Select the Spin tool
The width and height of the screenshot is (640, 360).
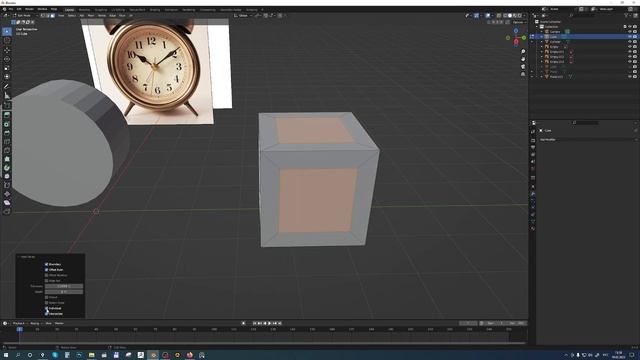[x=7, y=168]
